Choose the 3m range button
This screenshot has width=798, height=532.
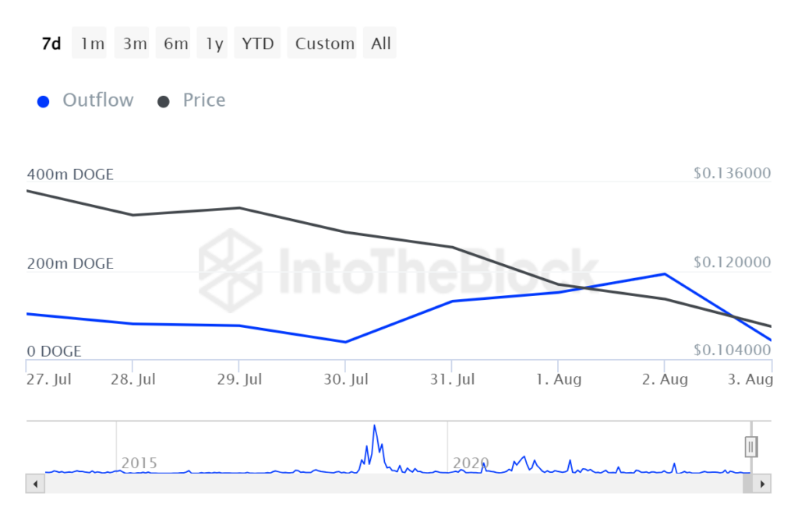click(x=134, y=44)
